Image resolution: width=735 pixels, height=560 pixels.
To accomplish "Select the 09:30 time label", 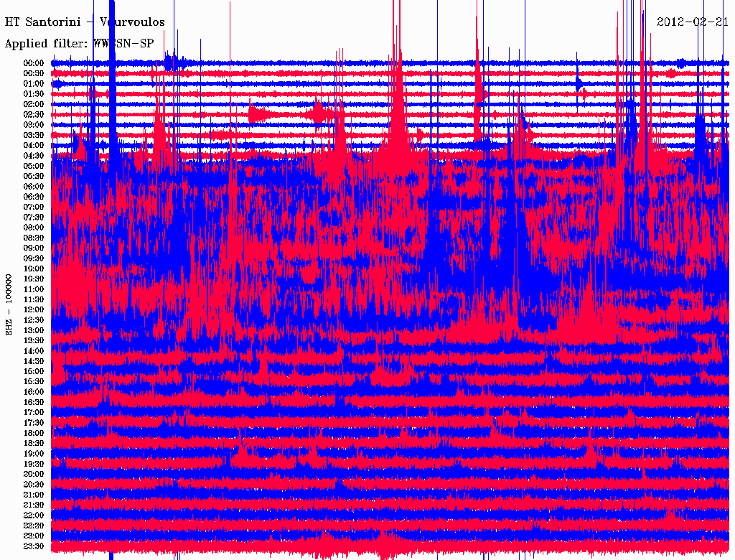I will tap(34, 258).
